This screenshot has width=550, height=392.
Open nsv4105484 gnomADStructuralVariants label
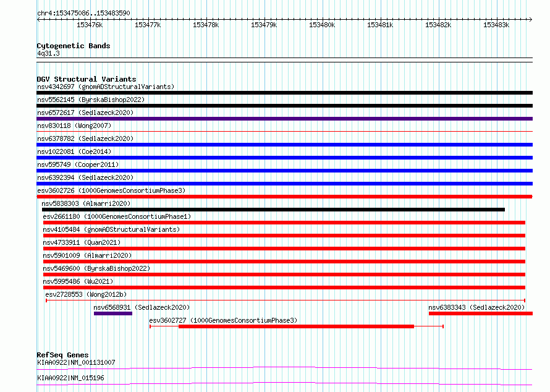coord(111,229)
